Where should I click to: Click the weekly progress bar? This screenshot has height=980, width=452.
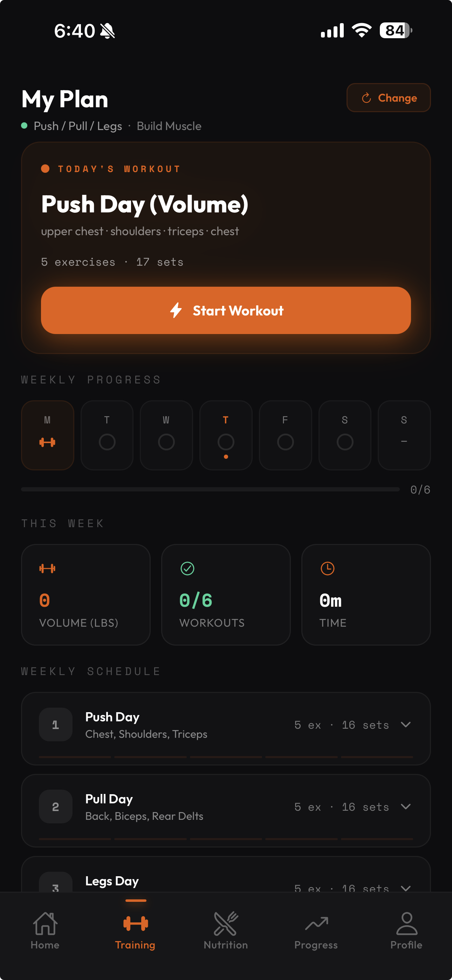210,489
